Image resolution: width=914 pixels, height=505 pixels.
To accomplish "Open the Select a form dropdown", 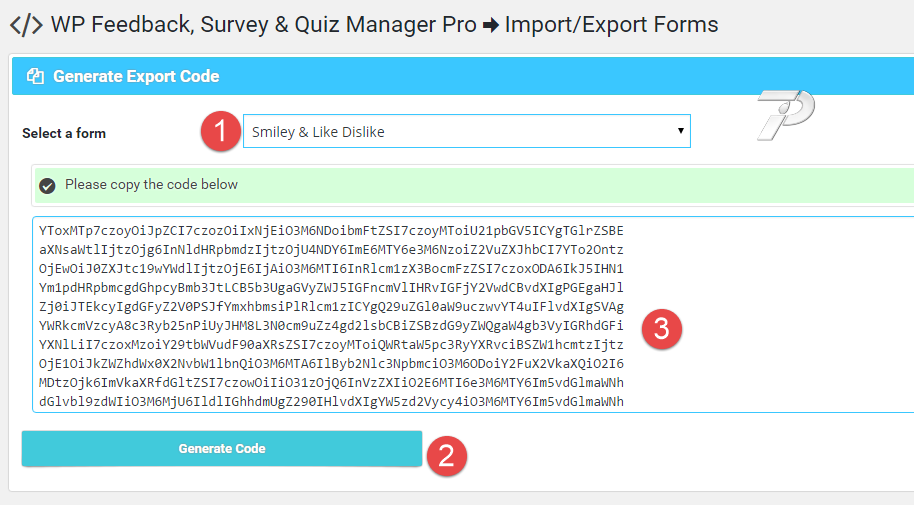I will [x=466, y=131].
